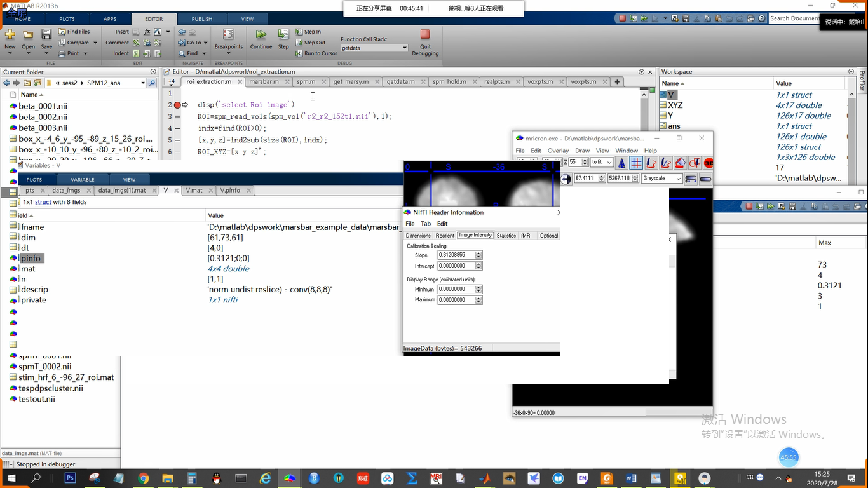Open the data_imgs variable tab

[x=66, y=190]
